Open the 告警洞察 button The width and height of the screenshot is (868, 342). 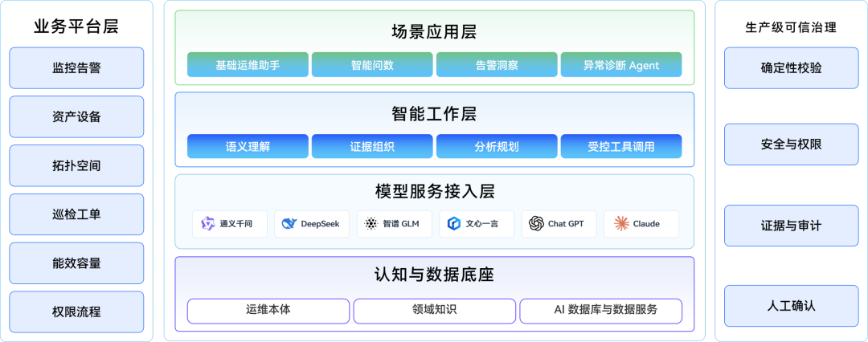point(497,65)
